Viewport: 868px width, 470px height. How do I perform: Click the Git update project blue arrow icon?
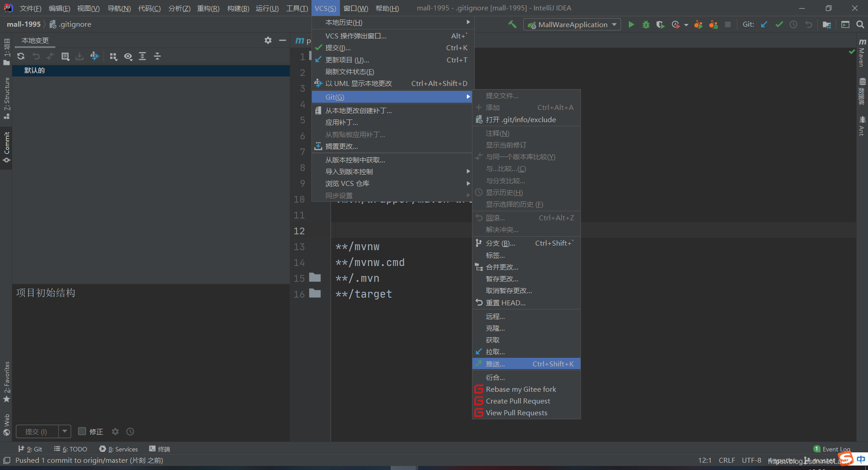(x=764, y=24)
